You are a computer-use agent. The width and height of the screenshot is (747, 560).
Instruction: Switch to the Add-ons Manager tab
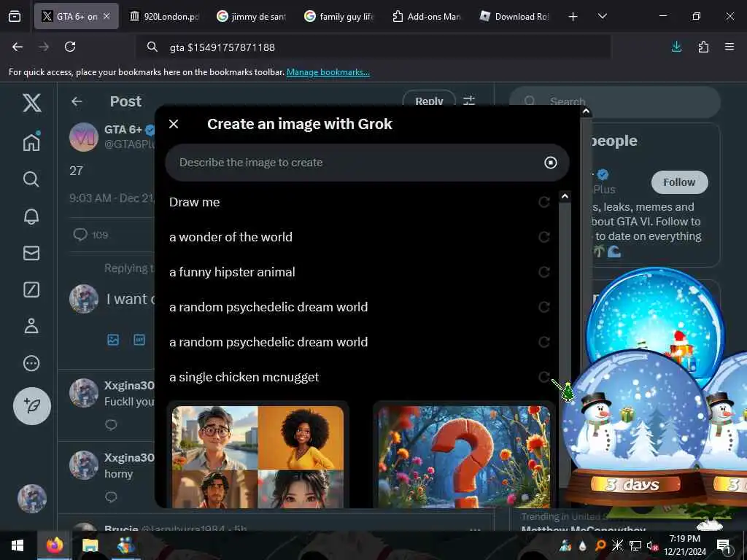426,17
